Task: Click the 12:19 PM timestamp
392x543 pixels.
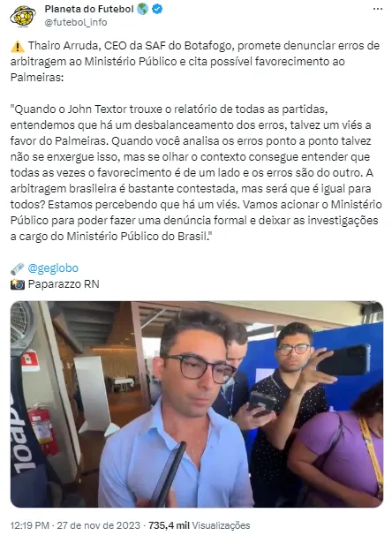Action: 29,525
